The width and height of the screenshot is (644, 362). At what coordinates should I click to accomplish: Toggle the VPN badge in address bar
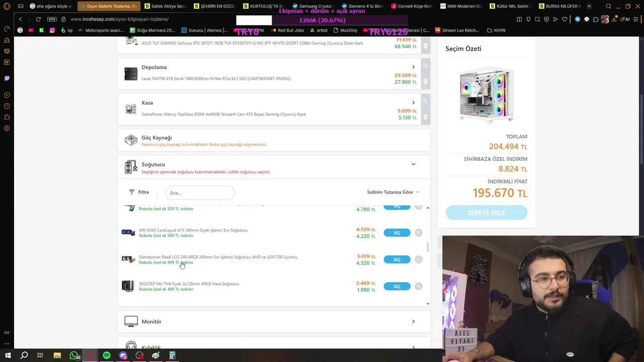click(x=52, y=19)
